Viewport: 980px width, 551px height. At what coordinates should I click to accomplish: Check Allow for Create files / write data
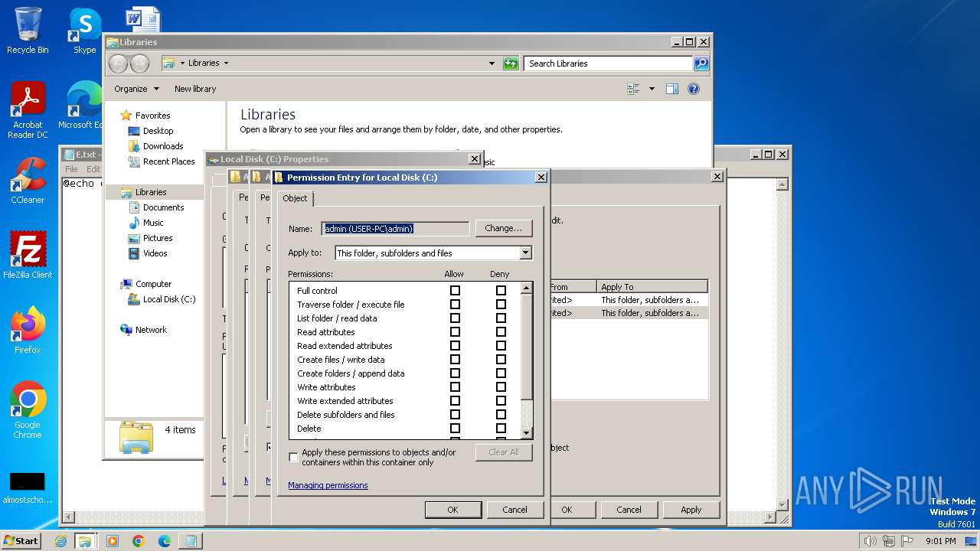(x=455, y=360)
